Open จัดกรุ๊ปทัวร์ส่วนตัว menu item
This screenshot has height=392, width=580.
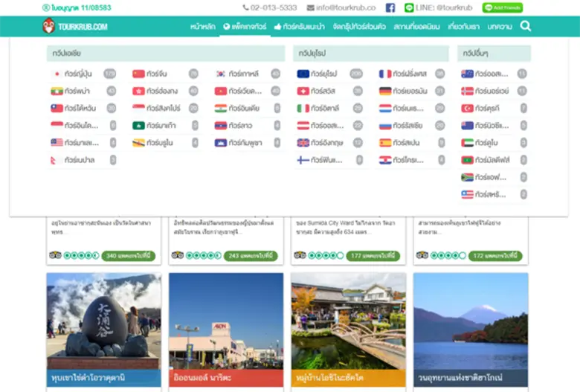359,27
